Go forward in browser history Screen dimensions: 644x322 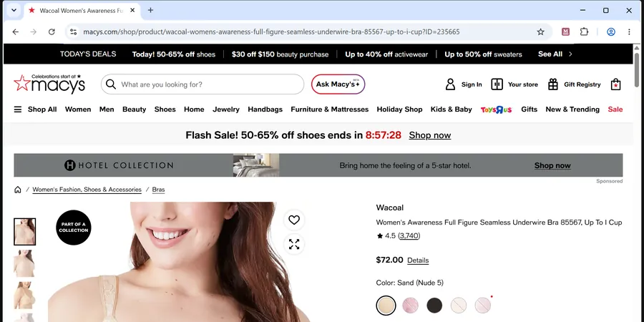[33, 31]
